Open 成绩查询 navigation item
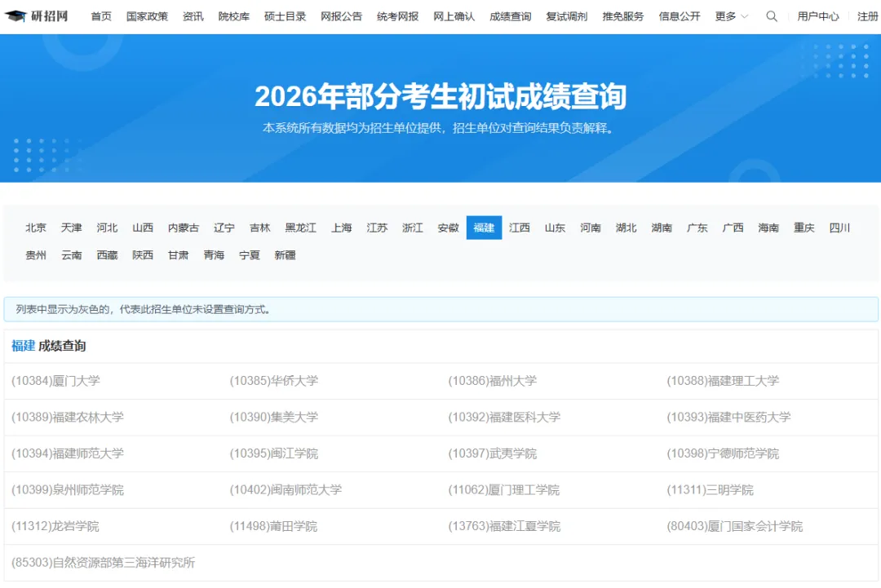 (510, 16)
